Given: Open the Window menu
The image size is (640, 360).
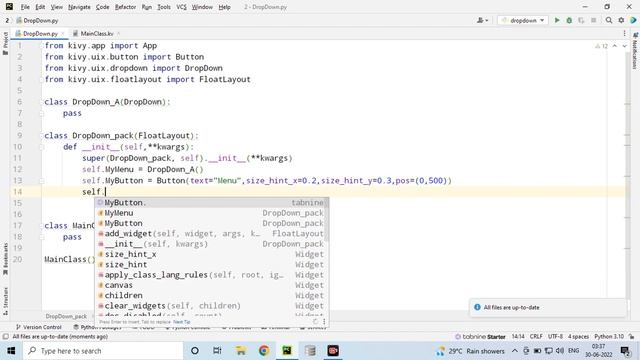Looking at the screenshot, I should point(202,7).
